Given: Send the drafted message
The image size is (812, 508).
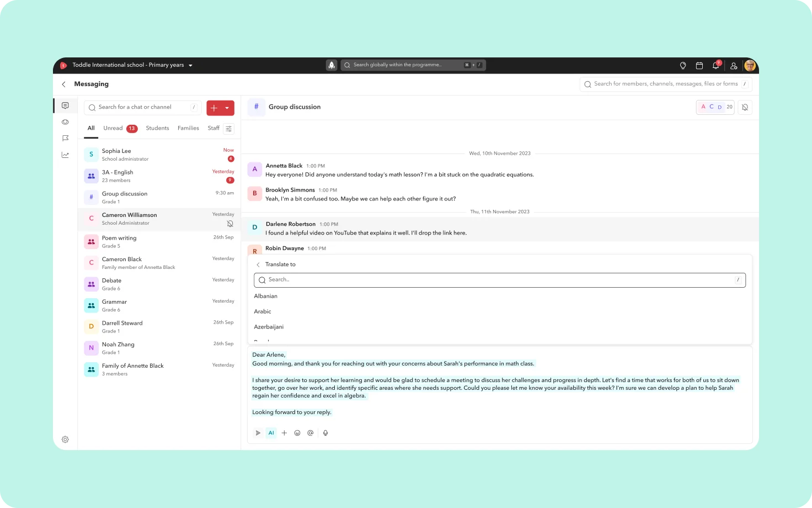Looking at the screenshot, I should click(258, 433).
